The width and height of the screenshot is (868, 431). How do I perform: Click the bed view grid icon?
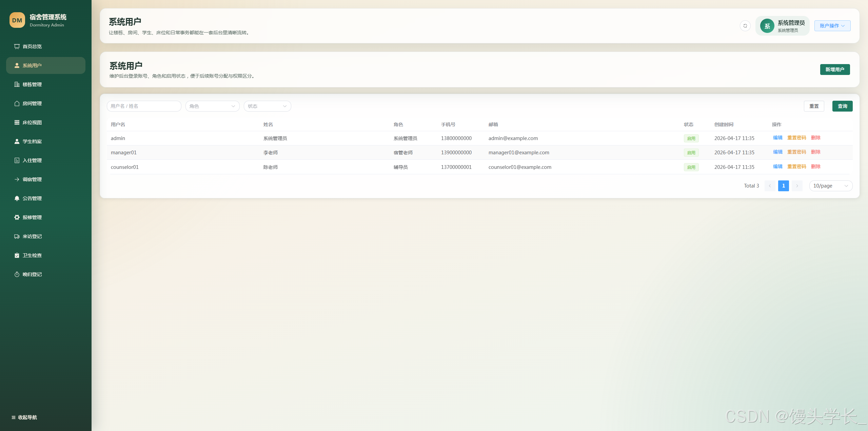[x=17, y=122]
